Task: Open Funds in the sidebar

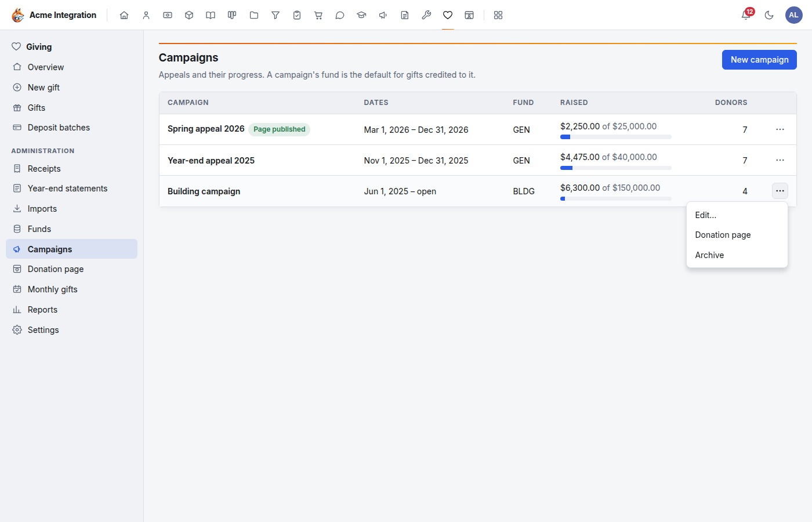Action: click(72, 229)
